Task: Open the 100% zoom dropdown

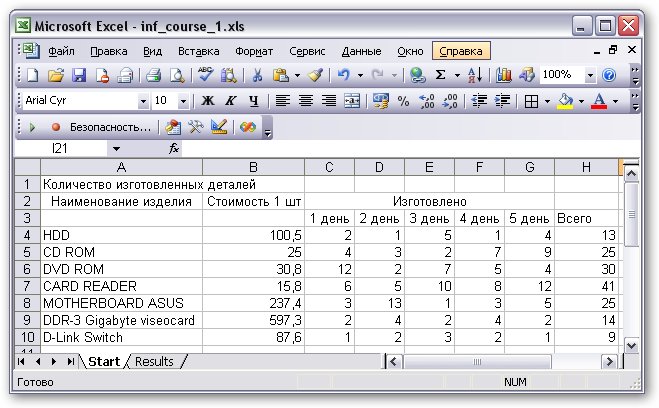Action: [x=590, y=75]
